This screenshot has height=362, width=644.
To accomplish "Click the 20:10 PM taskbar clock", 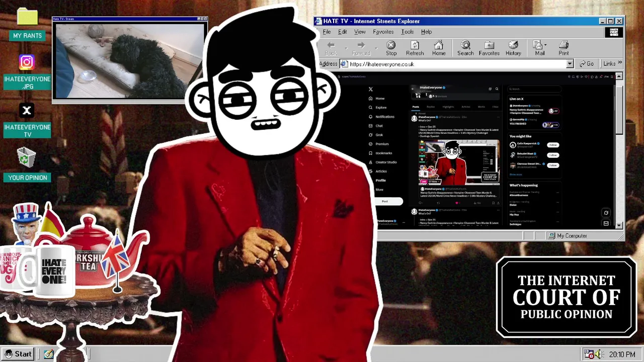I will [622, 354].
